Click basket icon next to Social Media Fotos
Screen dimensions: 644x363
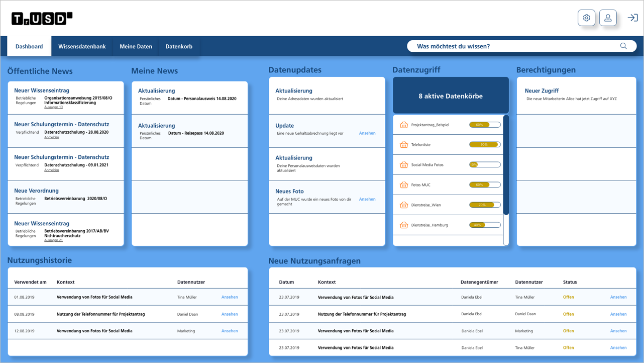click(x=404, y=165)
